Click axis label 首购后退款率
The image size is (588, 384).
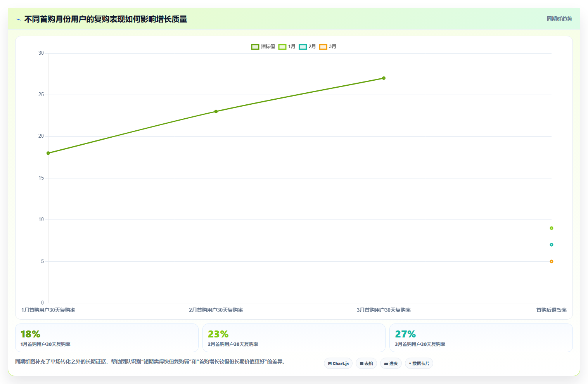click(551, 310)
